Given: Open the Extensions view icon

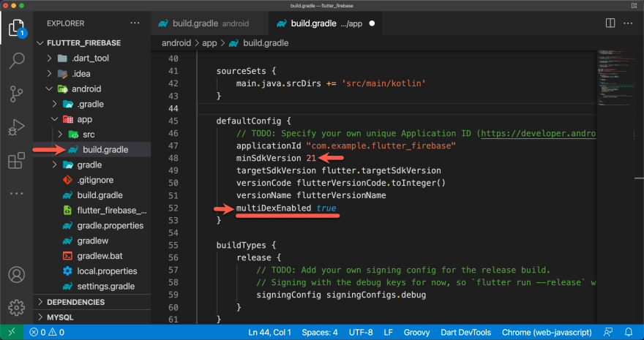Looking at the screenshot, I should pos(16,160).
